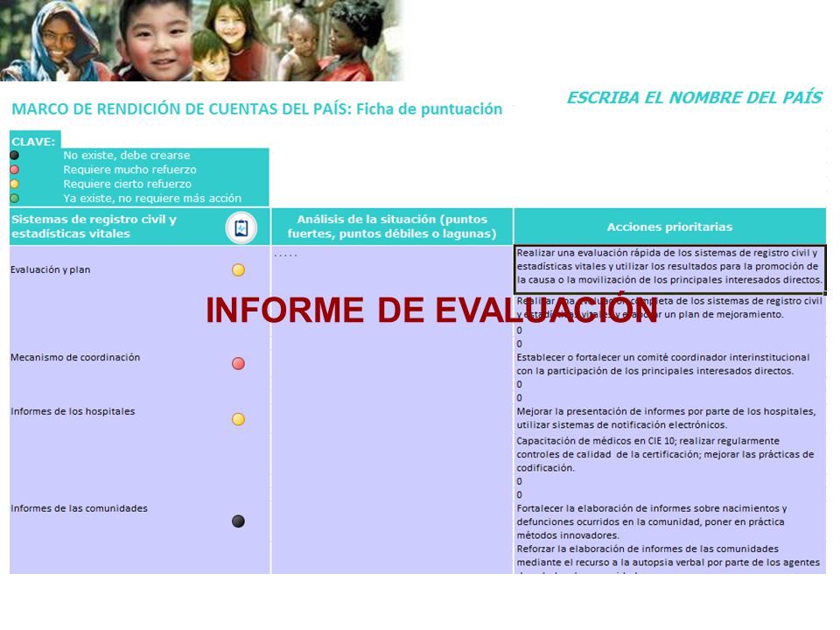Click the Sistemas de registro civil header
This screenshot has width=840, height=630.
(139, 227)
